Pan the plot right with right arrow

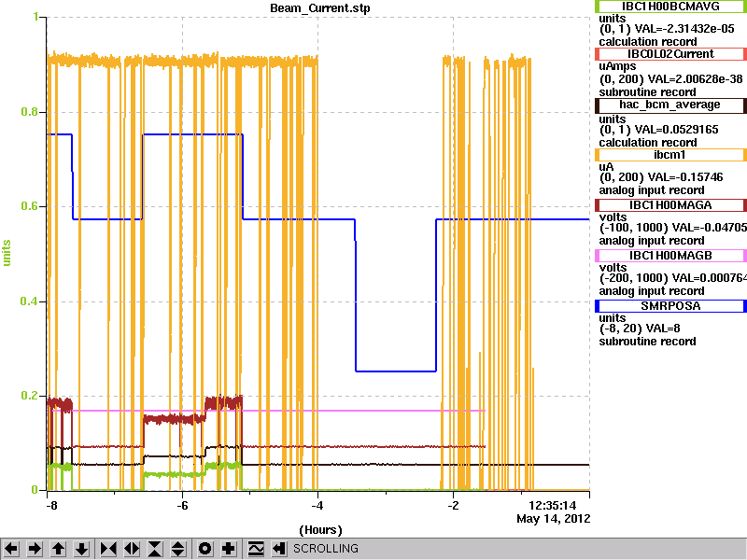35,549
